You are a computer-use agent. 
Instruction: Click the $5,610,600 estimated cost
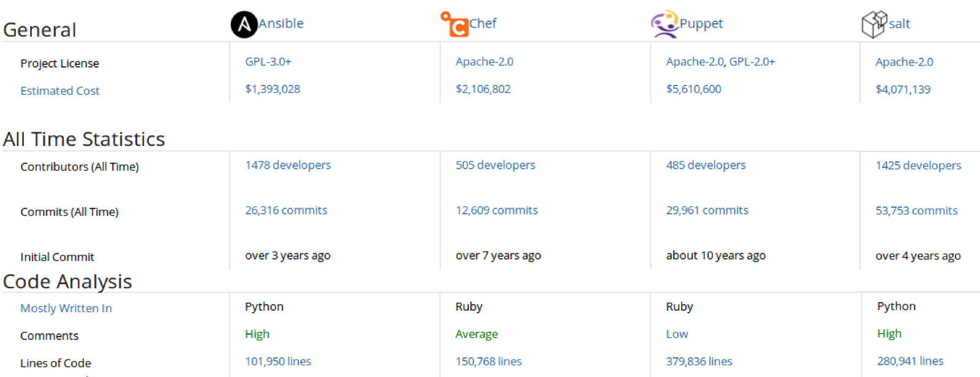click(x=693, y=89)
